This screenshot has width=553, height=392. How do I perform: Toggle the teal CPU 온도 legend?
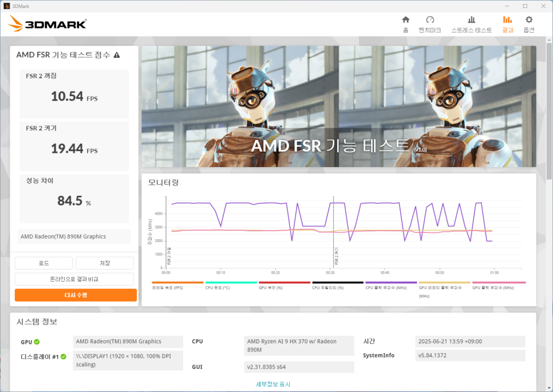[x=231, y=285]
